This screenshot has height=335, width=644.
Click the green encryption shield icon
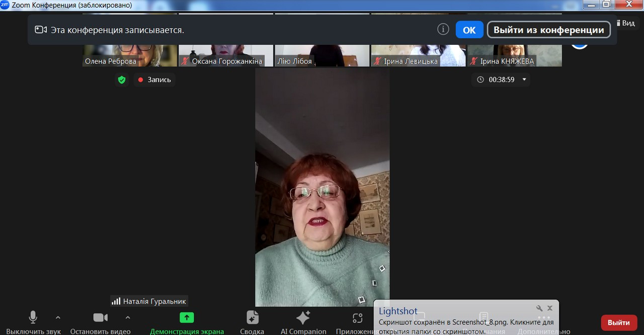(x=121, y=79)
